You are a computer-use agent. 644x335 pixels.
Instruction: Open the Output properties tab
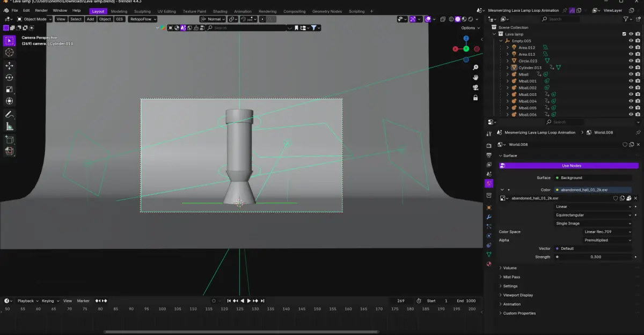[x=488, y=155]
